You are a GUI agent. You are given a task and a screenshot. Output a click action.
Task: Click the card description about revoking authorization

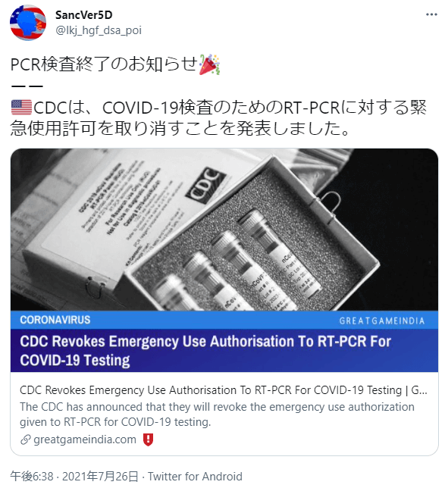tap(217, 414)
